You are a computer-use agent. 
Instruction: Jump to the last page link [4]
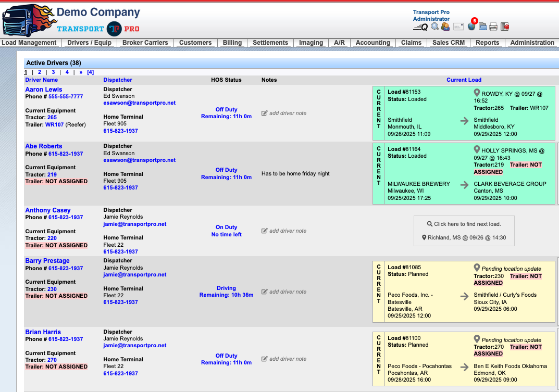[x=91, y=72]
